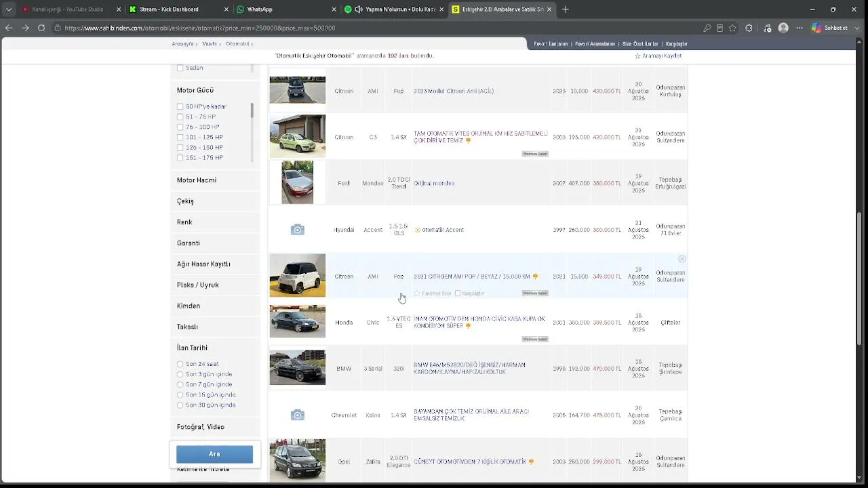The height and width of the screenshot is (488, 868).
Task: Click the camera placeholder for Hyundai Accent listing
Action: (x=298, y=230)
